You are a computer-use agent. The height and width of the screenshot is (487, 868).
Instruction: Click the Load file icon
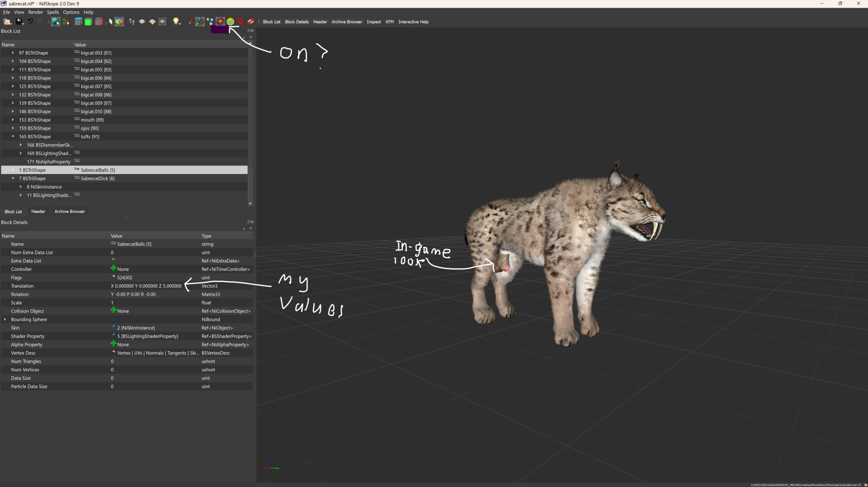point(7,21)
